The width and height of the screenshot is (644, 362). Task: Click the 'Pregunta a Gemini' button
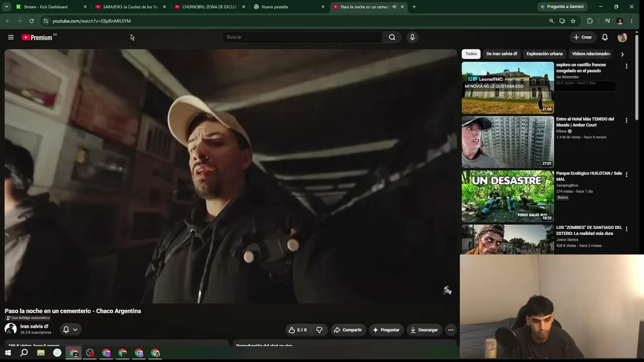click(x=561, y=7)
